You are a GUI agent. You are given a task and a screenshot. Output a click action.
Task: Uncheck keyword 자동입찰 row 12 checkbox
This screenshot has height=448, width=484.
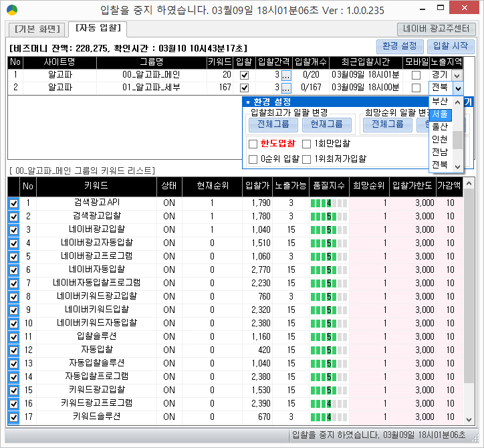coord(13,351)
